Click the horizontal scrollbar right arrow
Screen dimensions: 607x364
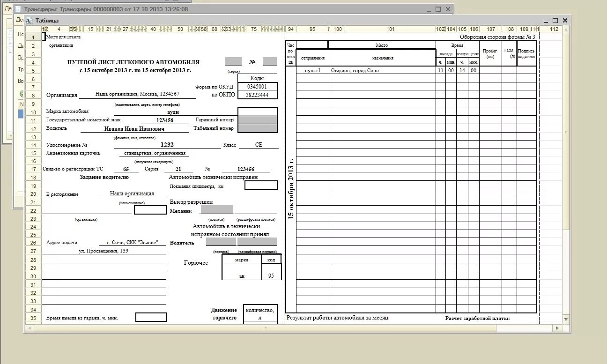pyautogui.click(x=558, y=328)
